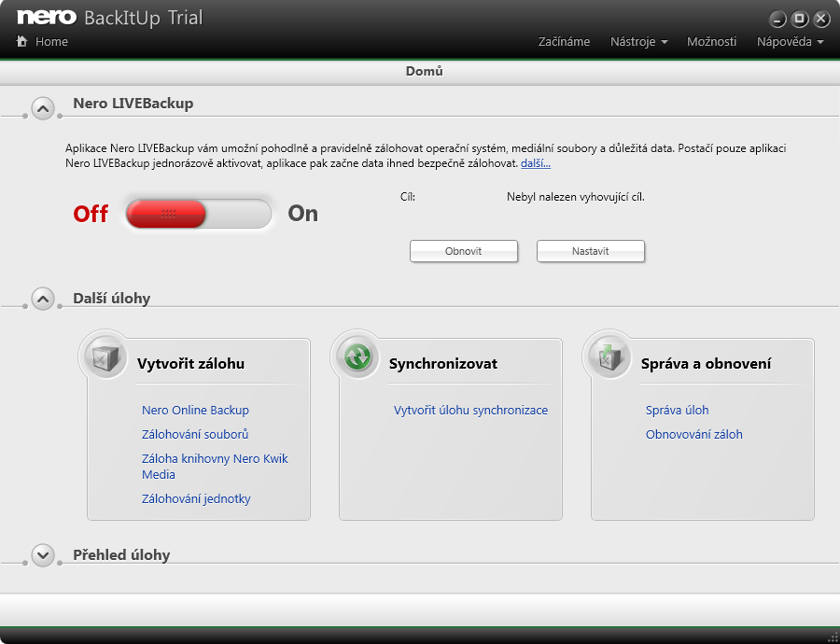Open Správa úloh link

[678, 410]
